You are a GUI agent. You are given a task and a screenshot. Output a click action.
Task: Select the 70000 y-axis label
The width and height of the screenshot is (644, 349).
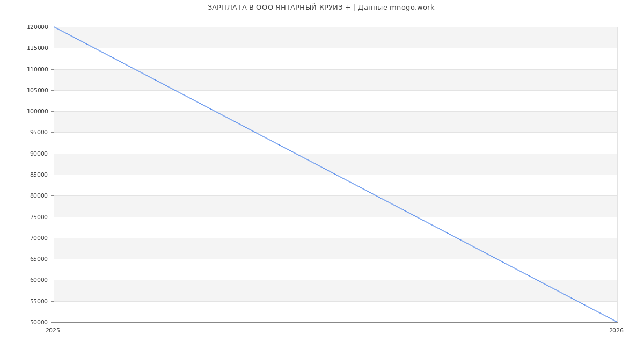(x=39, y=238)
